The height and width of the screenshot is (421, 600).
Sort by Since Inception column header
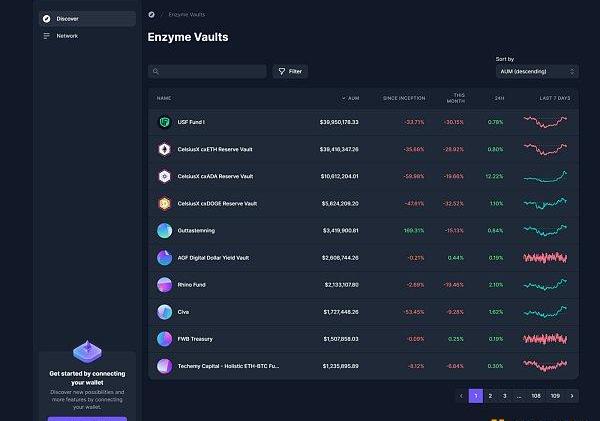[x=403, y=98]
